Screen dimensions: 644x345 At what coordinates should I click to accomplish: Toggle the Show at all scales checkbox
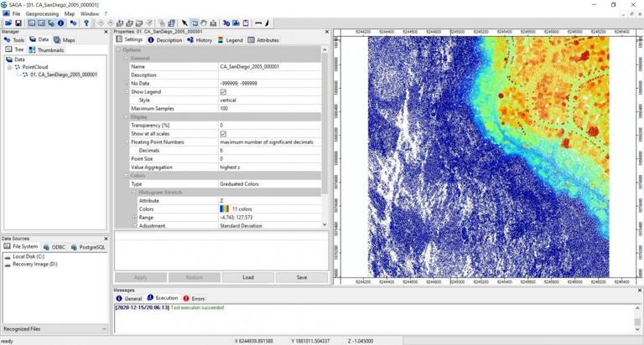[223, 134]
